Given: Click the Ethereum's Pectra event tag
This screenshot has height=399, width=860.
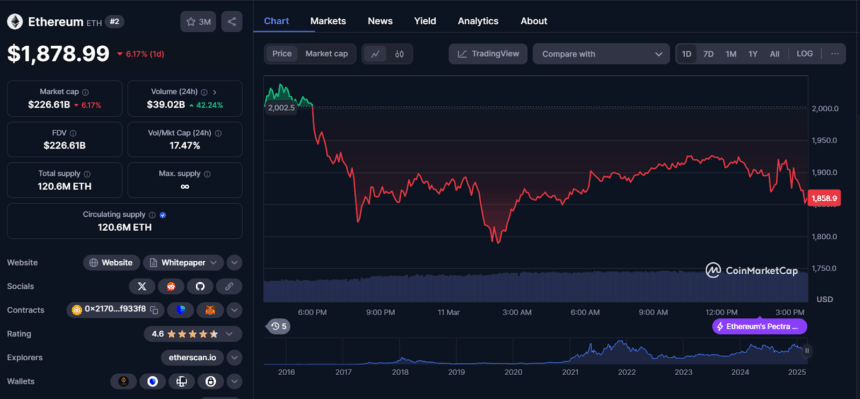Looking at the screenshot, I should click(x=760, y=326).
